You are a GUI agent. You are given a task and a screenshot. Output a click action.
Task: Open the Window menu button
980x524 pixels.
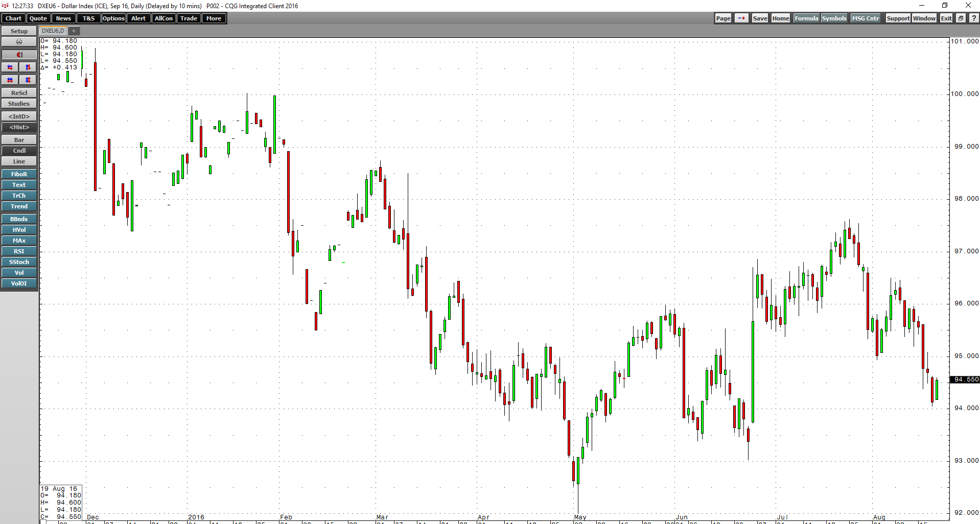click(924, 18)
